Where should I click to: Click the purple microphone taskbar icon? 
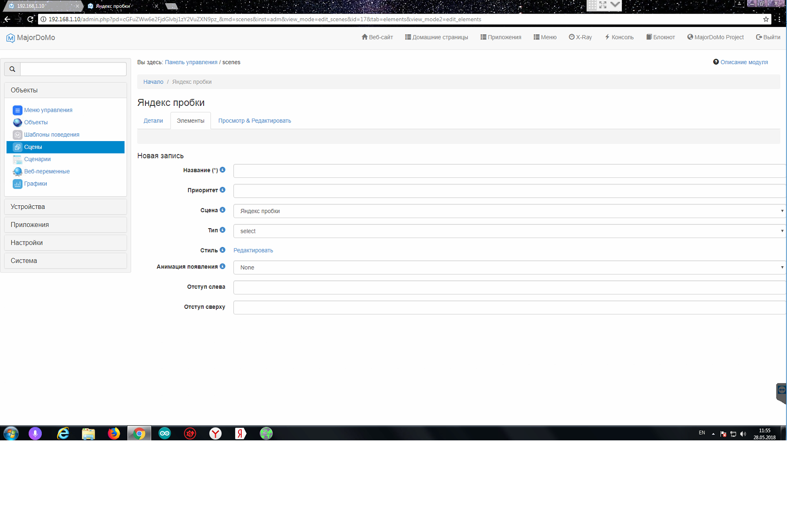(x=35, y=433)
